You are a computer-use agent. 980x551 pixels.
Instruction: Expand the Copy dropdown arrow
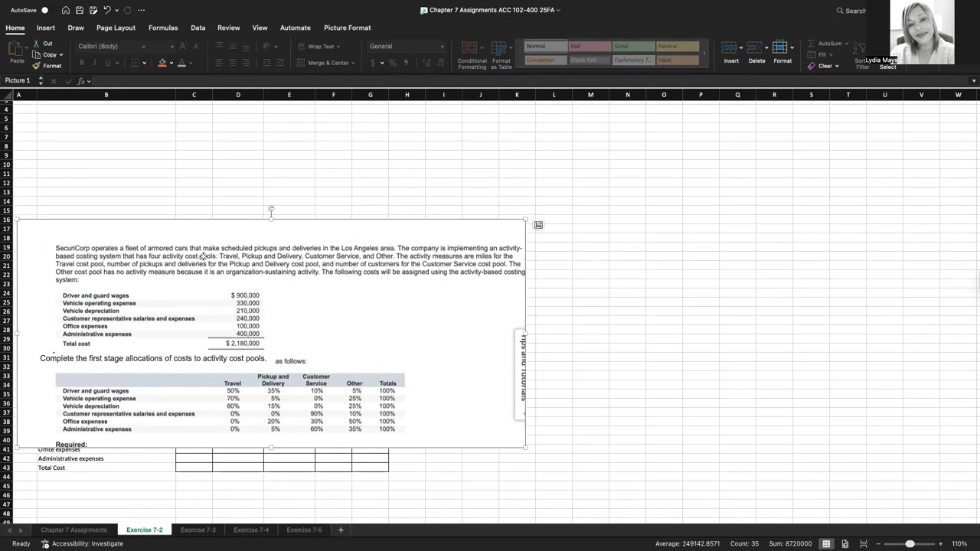point(62,54)
